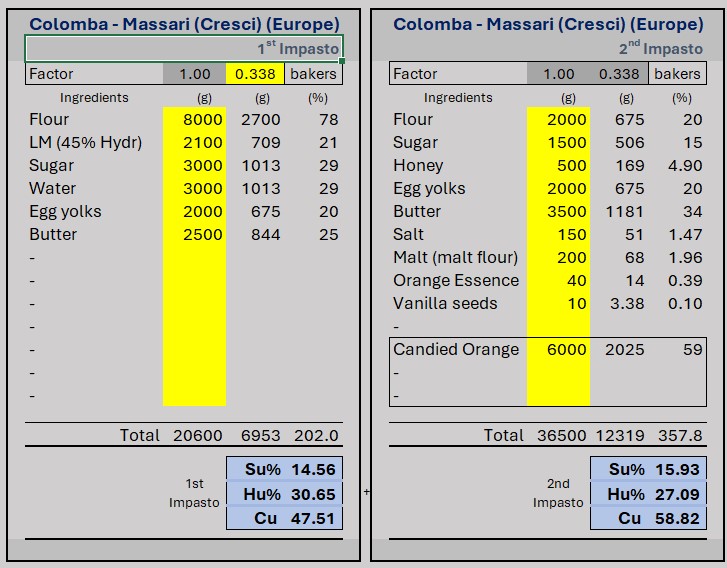727x568 pixels.
Task: Select the yellow 0.338 factor cell
Action: tap(256, 73)
